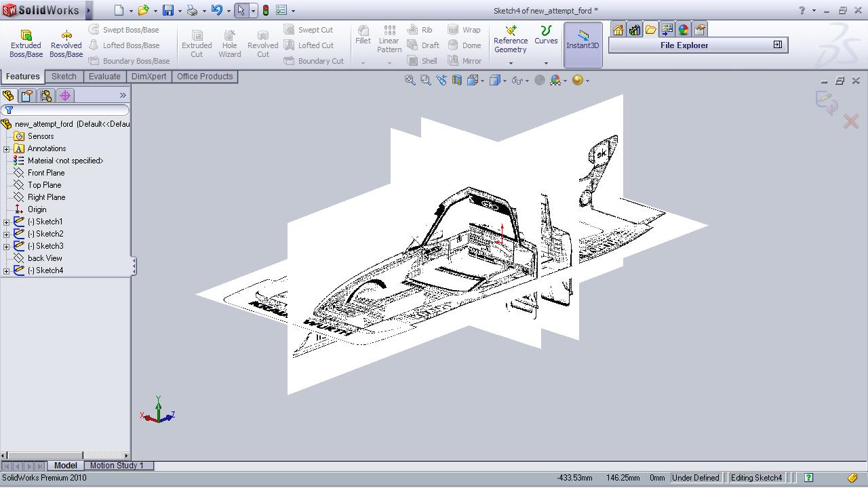Open the Undo history dropdown
The height and width of the screenshot is (488, 868).
point(228,11)
